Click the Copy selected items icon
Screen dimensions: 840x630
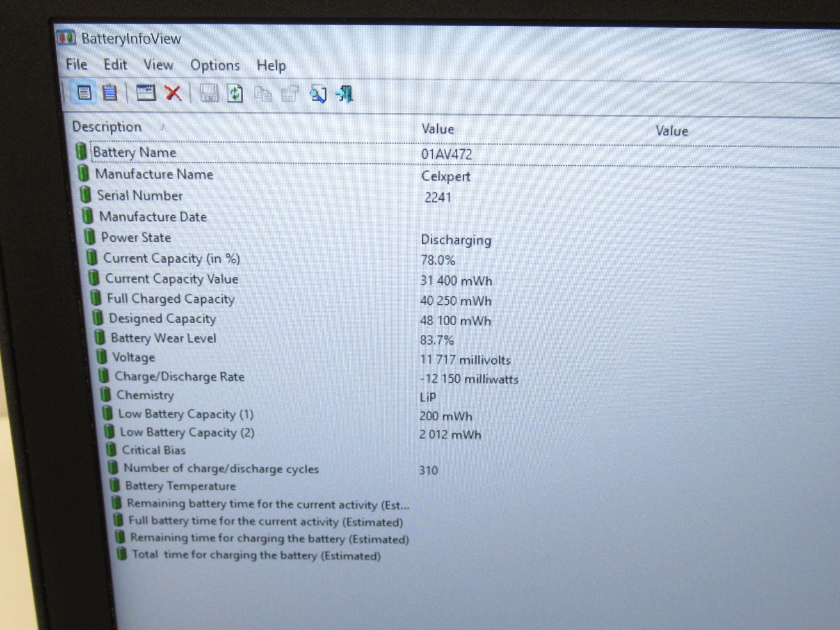tap(262, 94)
